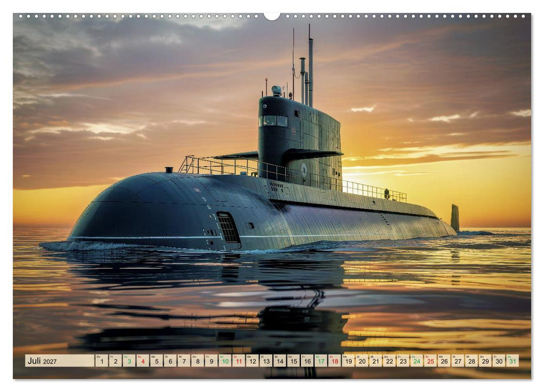This screenshot has height=392, width=544.
Task: Pick date cell 15
Action: click(x=294, y=361)
